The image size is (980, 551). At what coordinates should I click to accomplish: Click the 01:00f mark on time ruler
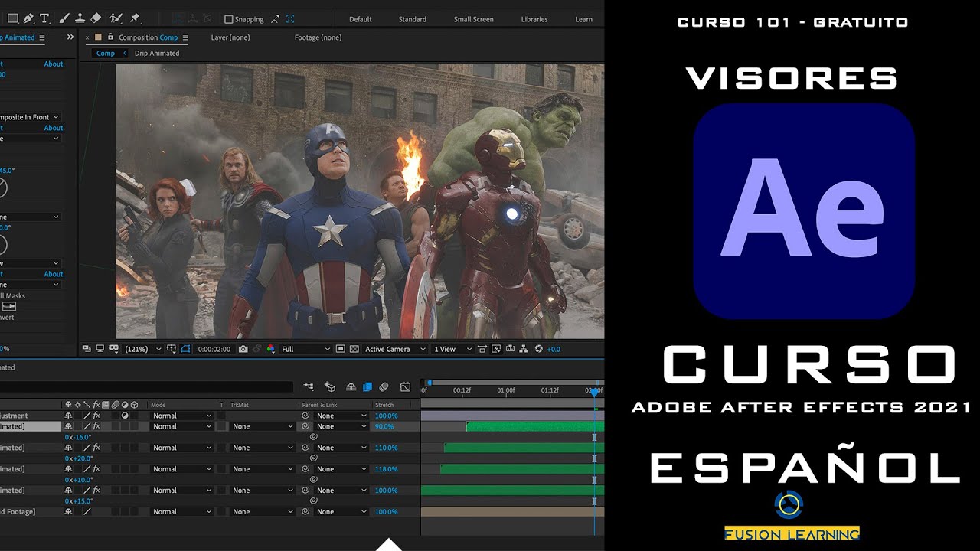[506, 390]
